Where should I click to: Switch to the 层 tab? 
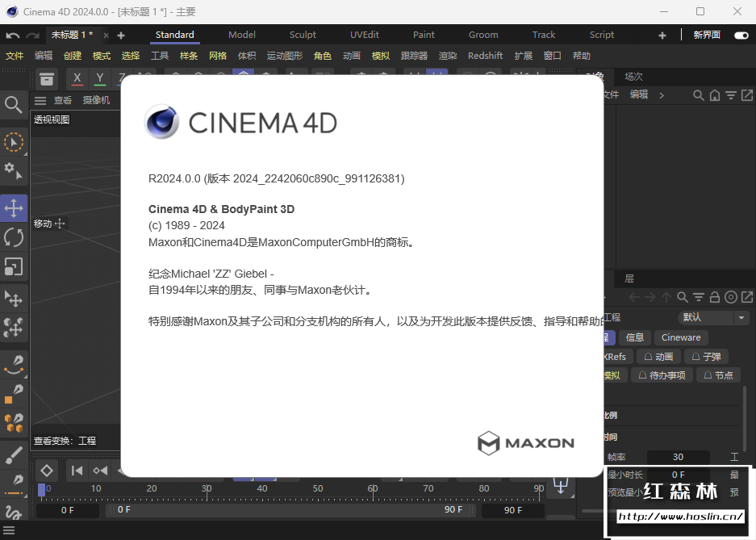click(x=629, y=278)
